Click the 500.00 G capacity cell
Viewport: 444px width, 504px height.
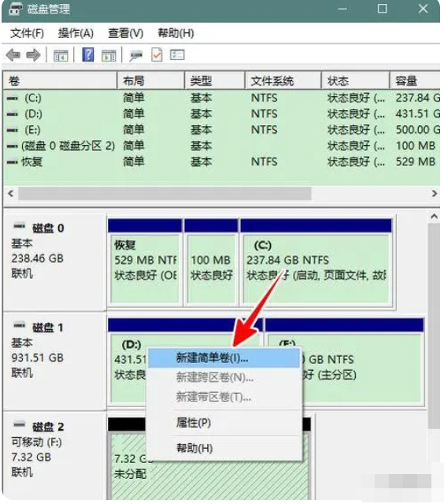click(417, 130)
